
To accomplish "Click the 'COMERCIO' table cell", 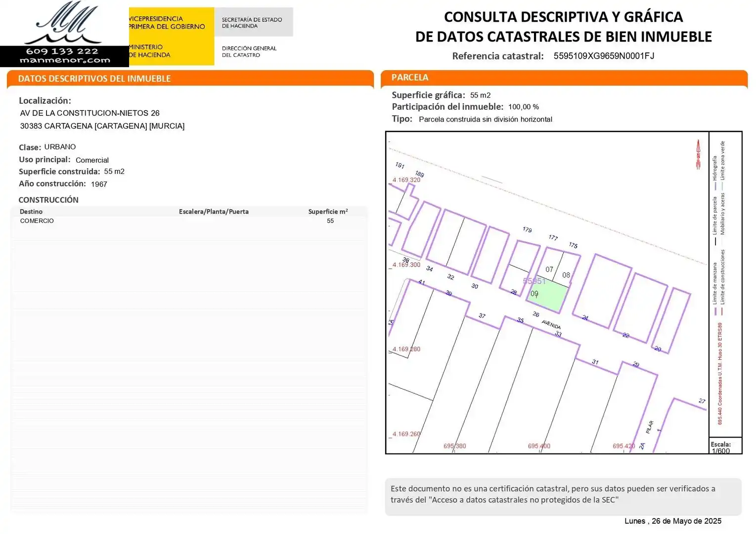I will click(37, 221).
